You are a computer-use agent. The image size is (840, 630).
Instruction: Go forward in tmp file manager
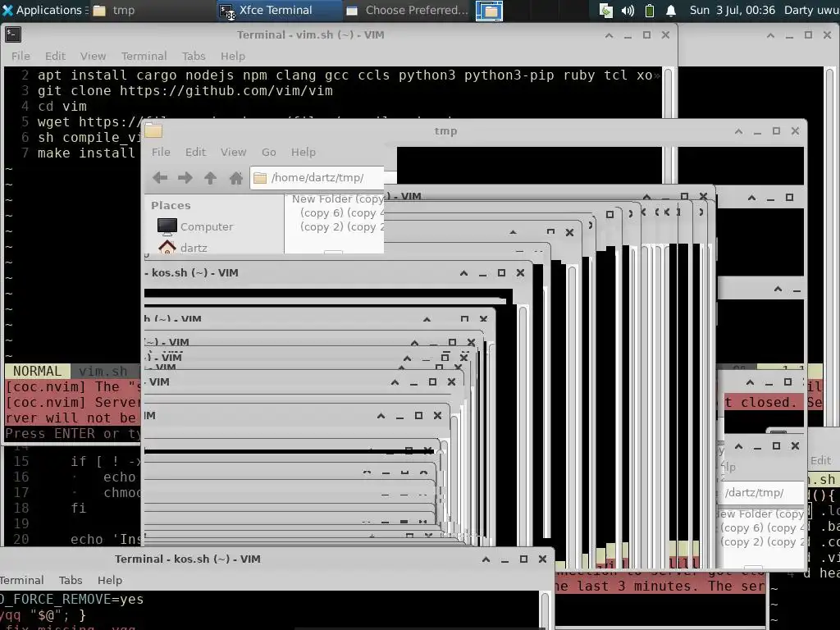point(185,178)
